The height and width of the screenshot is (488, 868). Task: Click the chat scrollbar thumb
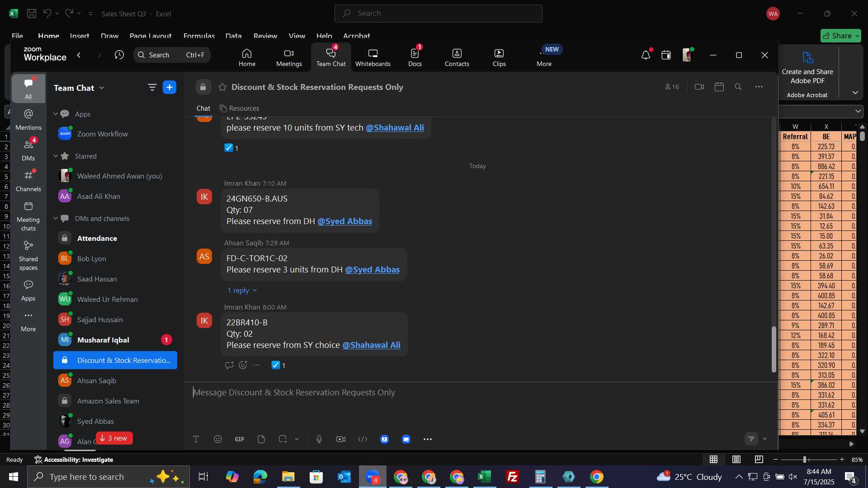774,349
